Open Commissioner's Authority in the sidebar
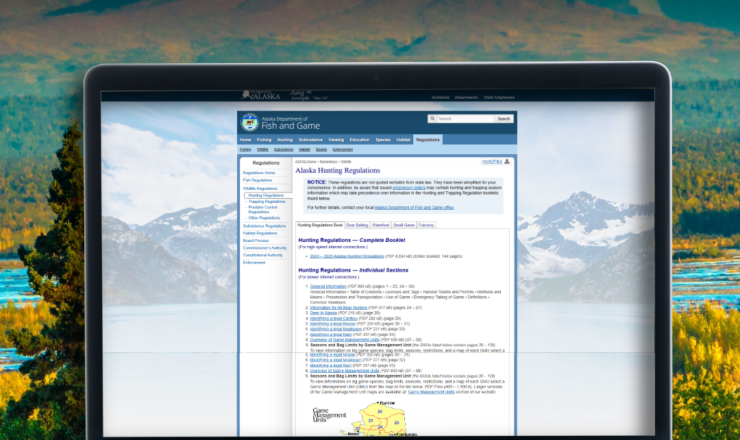Image resolution: width=740 pixels, height=440 pixels. 265,248
